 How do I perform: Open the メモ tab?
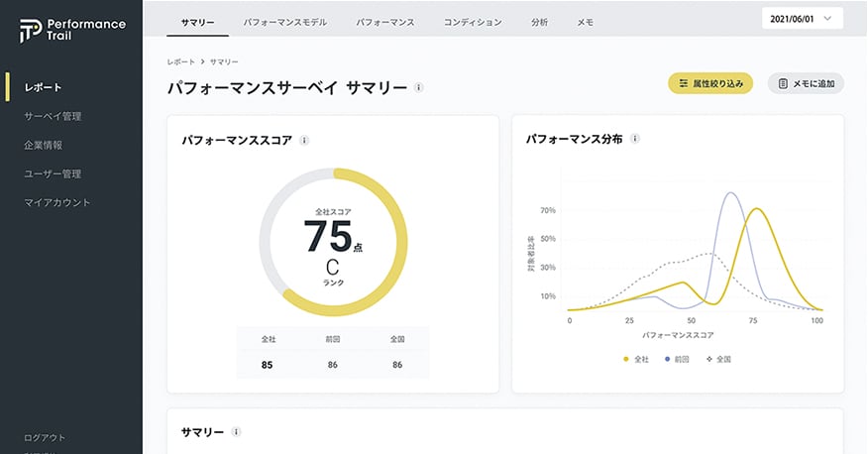point(585,21)
